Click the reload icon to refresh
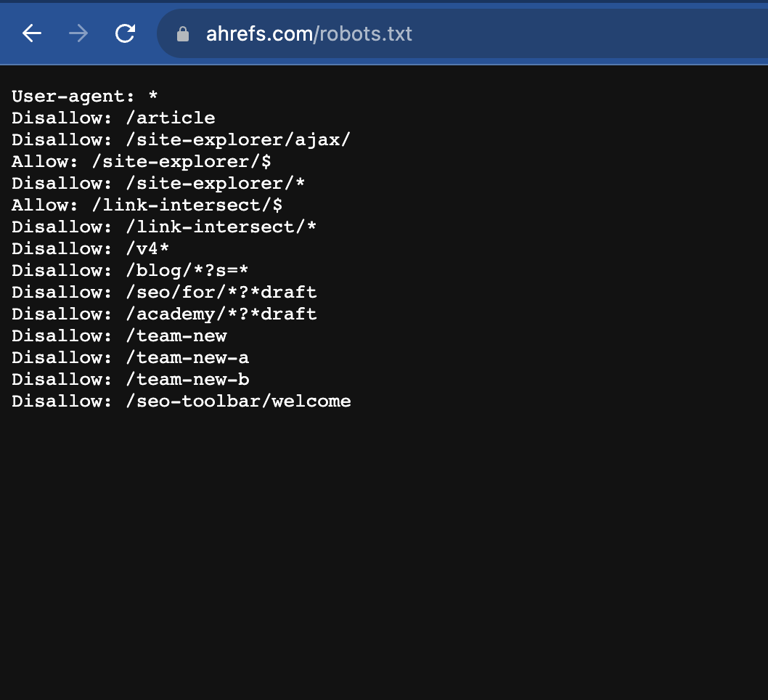 click(125, 33)
